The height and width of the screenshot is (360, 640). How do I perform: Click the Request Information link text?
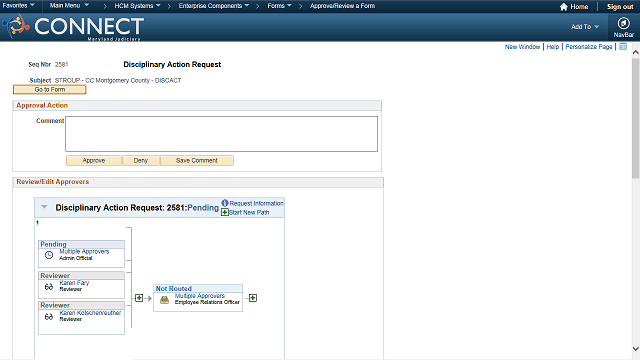(256, 203)
